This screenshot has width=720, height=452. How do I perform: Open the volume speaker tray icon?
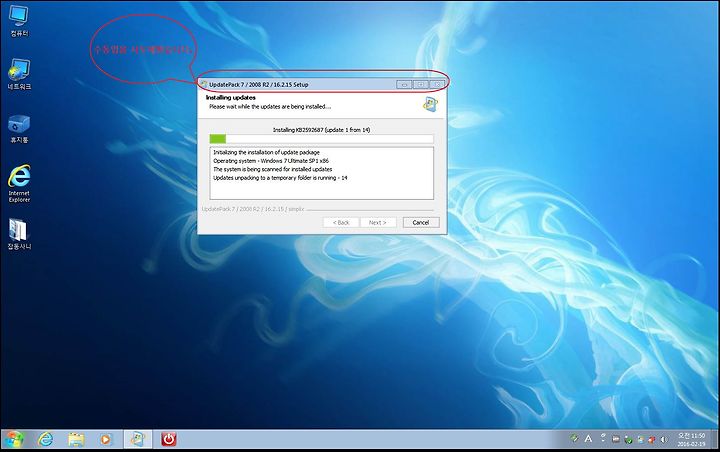663,440
